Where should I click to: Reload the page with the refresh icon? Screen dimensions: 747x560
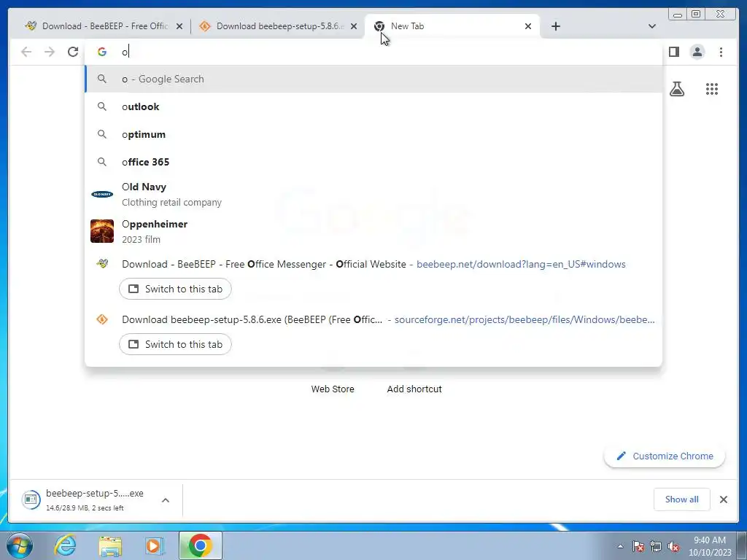[73, 52]
